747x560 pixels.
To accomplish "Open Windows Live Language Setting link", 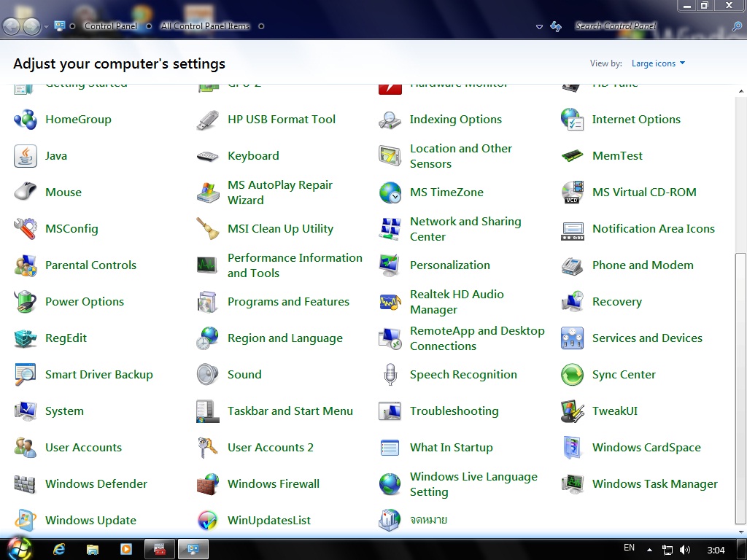I will coord(473,484).
